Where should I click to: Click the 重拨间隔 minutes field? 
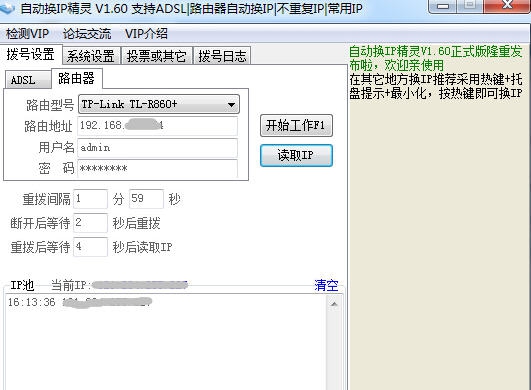click(x=90, y=199)
